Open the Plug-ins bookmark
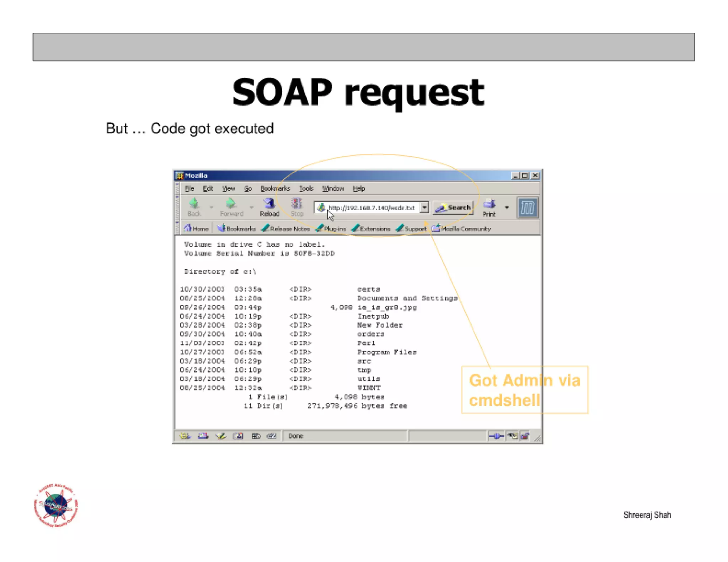The width and height of the screenshot is (728, 562). click(331, 228)
